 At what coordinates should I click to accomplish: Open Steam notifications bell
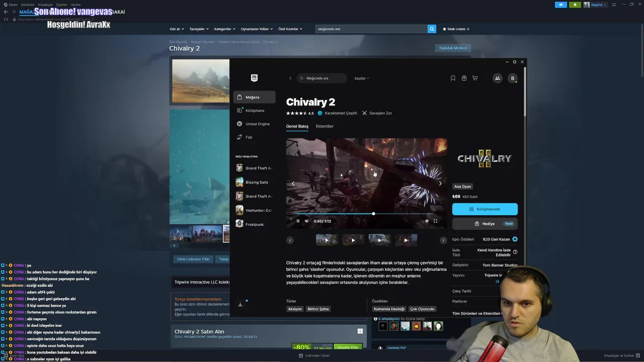[575, 5]
